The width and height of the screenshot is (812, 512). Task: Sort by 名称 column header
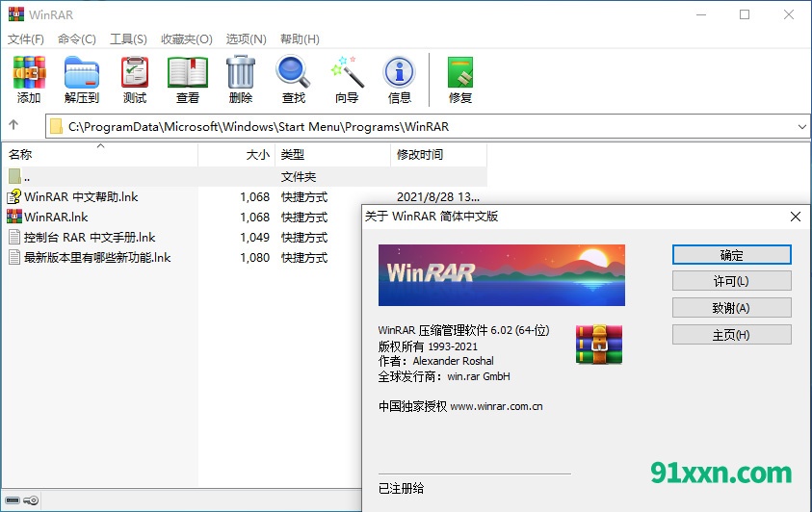click(100, 155)
